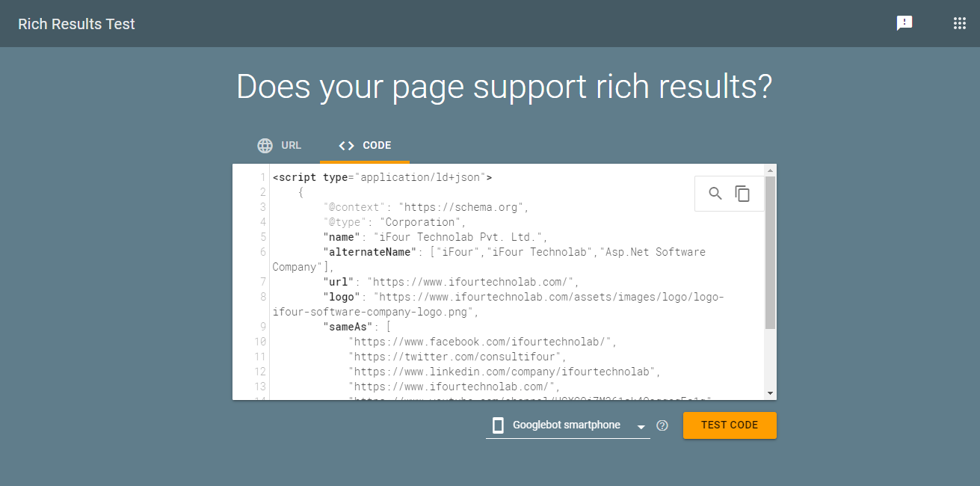Screen dimensions: 980x486
Task: Open help icon next to Googlebot selector
Action: click(x=662, y=425)
